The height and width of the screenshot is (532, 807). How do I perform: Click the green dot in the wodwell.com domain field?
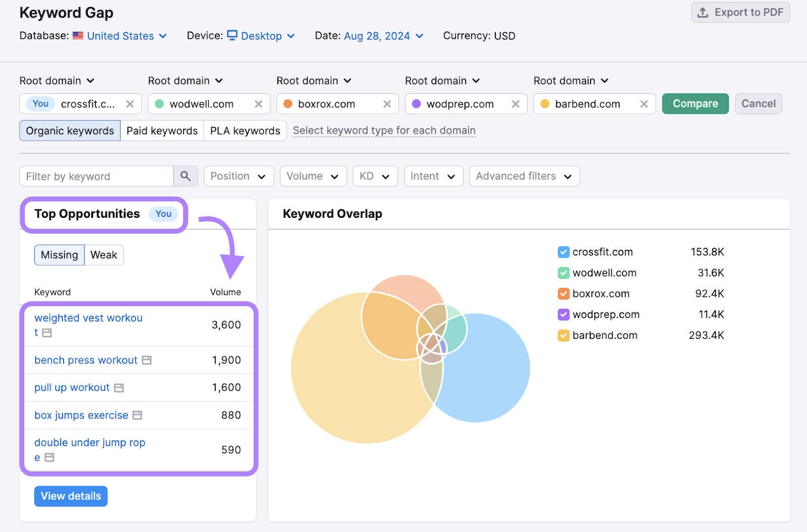(x=159, y=104)
